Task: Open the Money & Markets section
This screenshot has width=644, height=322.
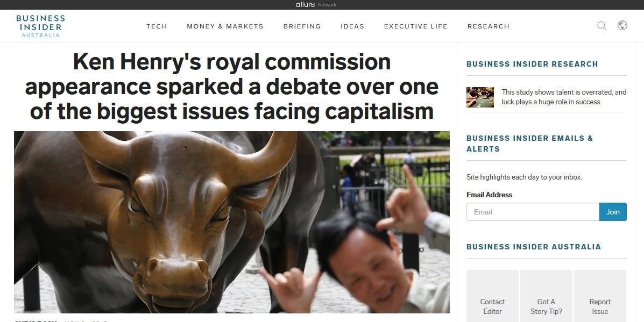Action: click(x=225, y=26)
